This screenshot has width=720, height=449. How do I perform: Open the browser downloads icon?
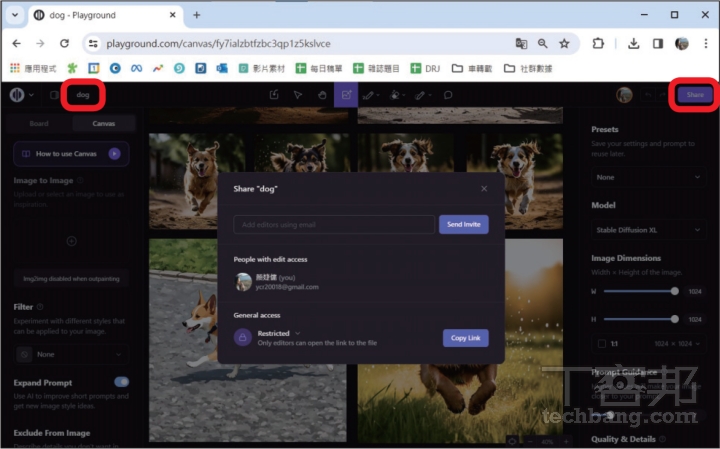pos(634,44)
